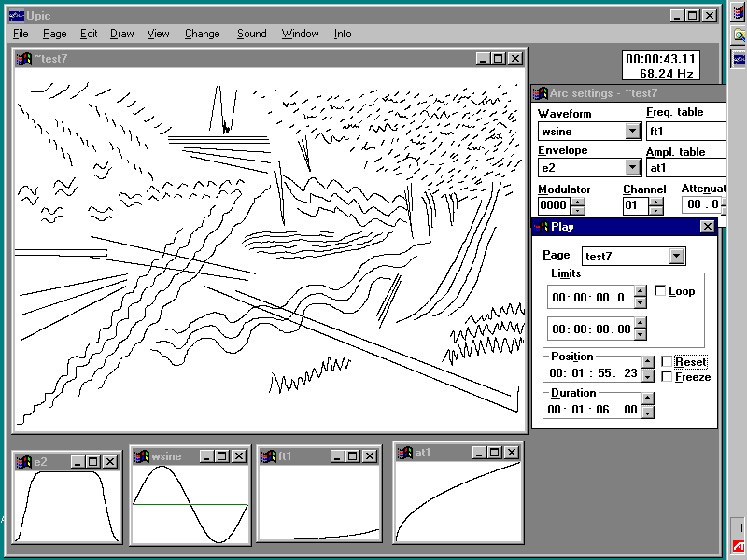The height and width of the screenshot is (560, 747).
Task: Click the ft1 window system icon
Action: point(269,456)
